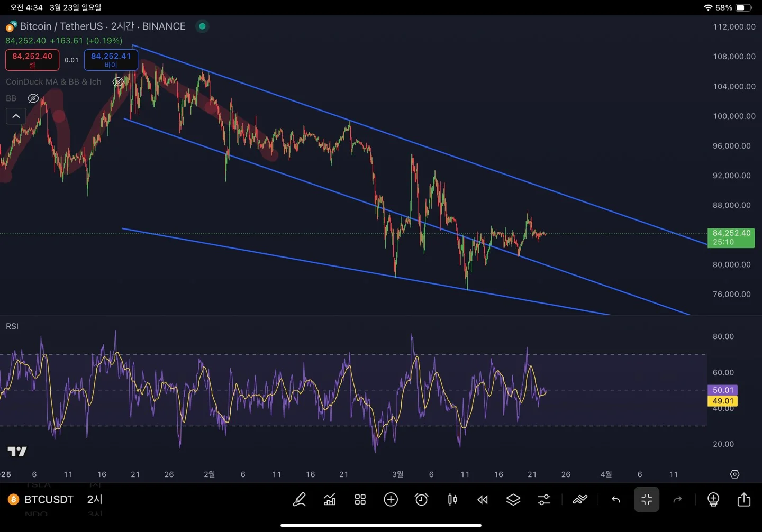
Task: Open the Bitcoin / TetherUS chart title
Action: 103,26
